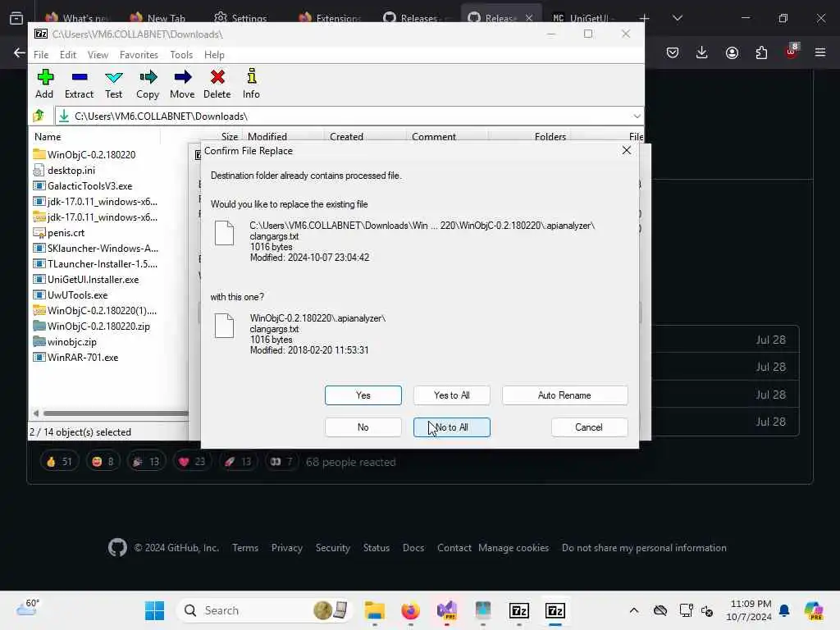Screen dimensions: 840x630
Task: Open the Help menu in 7-Zip
Action: pos(214,55)
